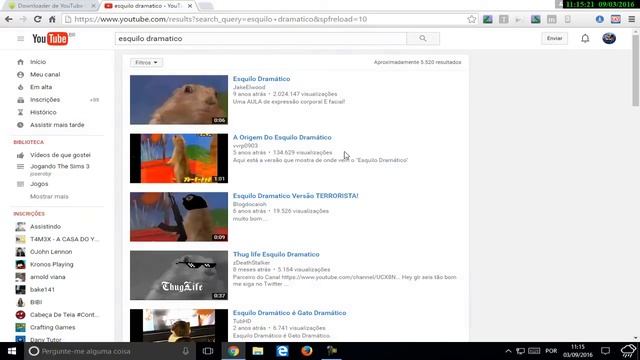
Task: Switch to the Downloader de YouTube tab
Action: 51,6
